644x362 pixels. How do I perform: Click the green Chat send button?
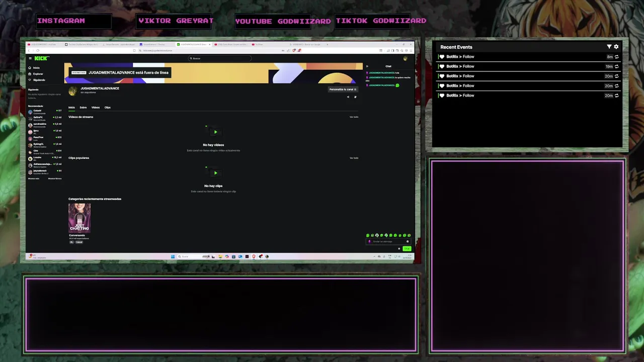(x=407, y=248)
